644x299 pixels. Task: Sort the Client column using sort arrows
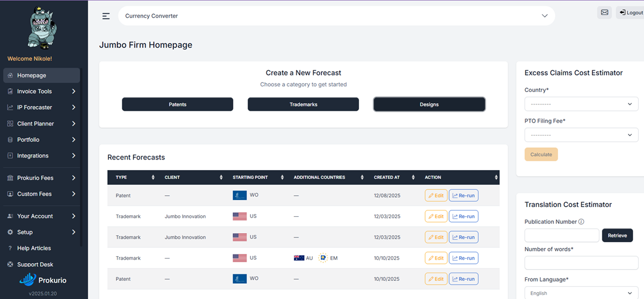coord(221,178)
